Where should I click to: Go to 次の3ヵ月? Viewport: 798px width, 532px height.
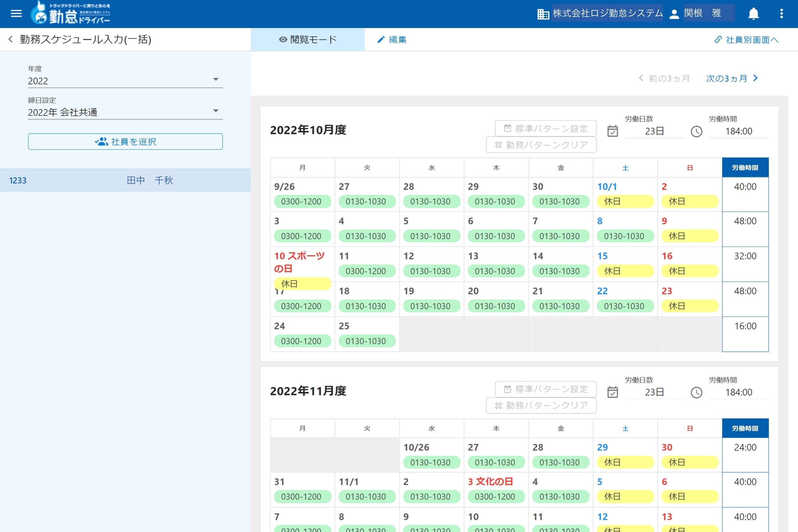(x=732, y=78)
